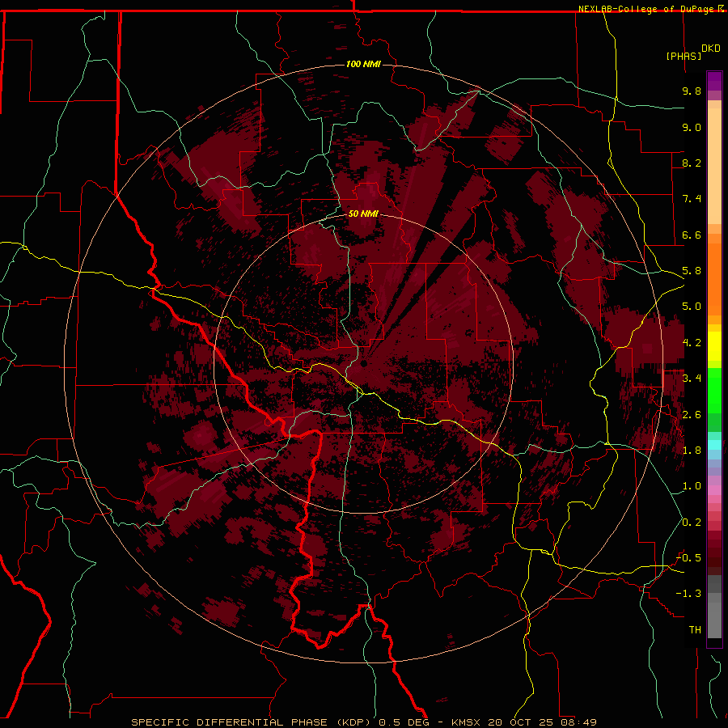The image size is (728, 728).
Task: Click the 100 NMI range ring label
Action: [x=363, y=64]
